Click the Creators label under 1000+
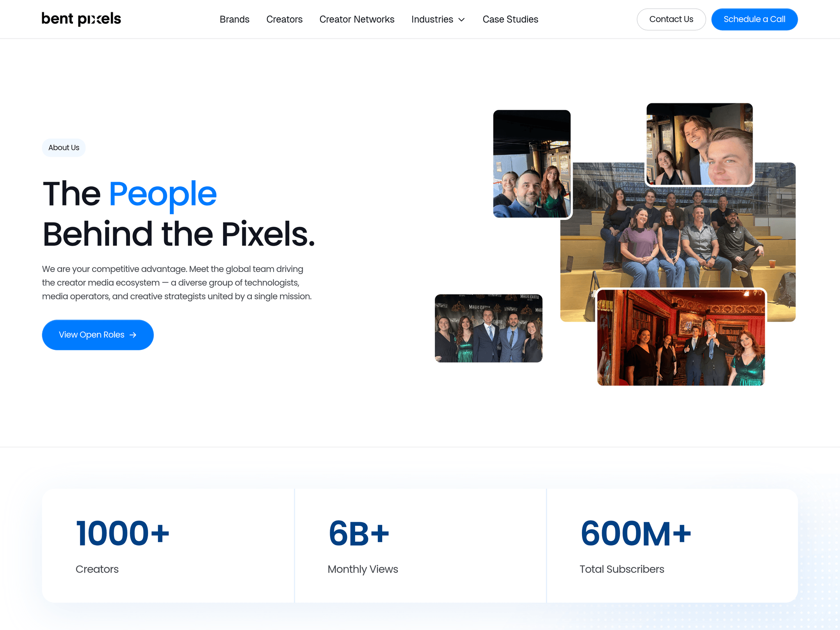Screen dimensions: 840x630 (97, 569)
